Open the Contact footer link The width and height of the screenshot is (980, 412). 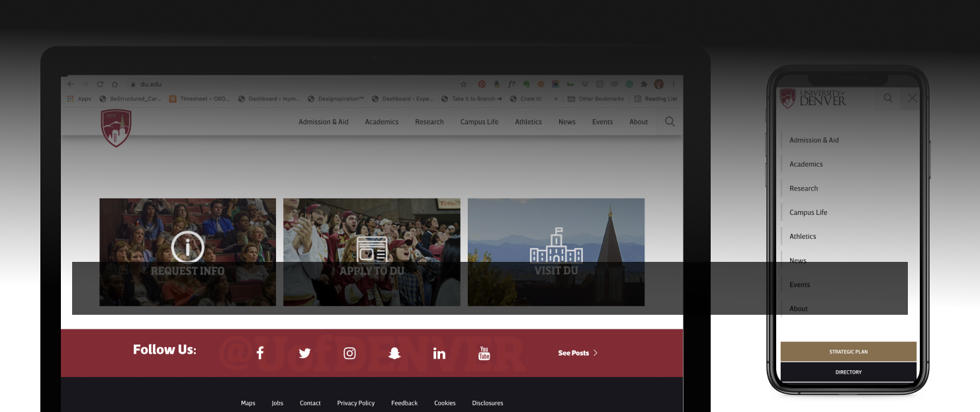tap(310, 403)
